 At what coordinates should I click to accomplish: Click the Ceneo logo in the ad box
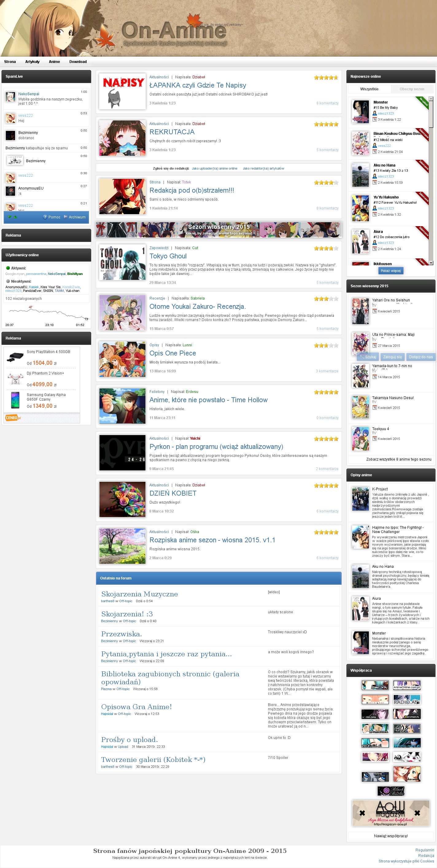point(13,418)
